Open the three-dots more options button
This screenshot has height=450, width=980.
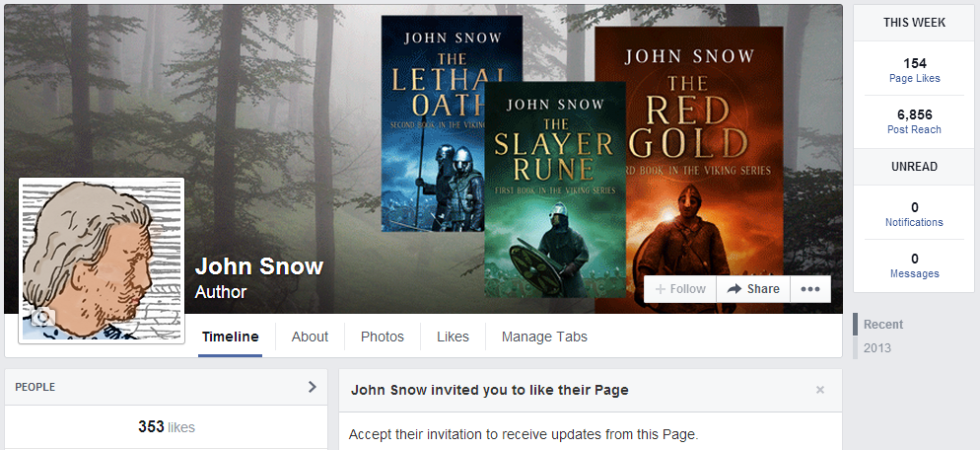810,289
